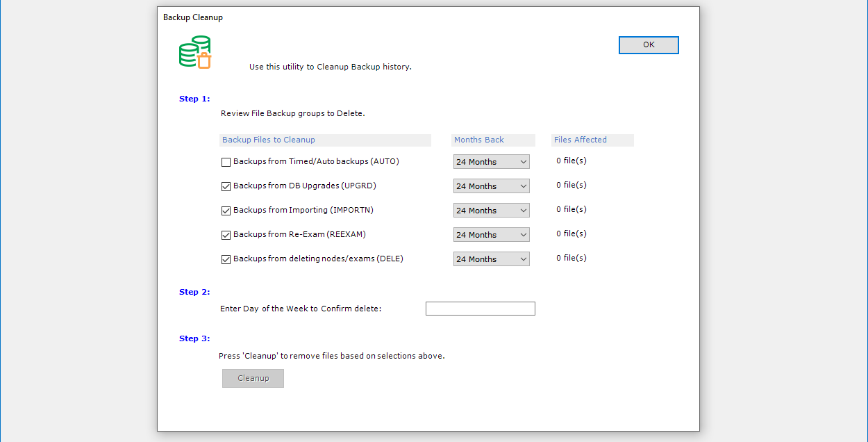This screenshot has height=442, width=868.
Task: Disable Backups from deleting nodes/exams (DELE)
Action: click(x=226, y=259)
